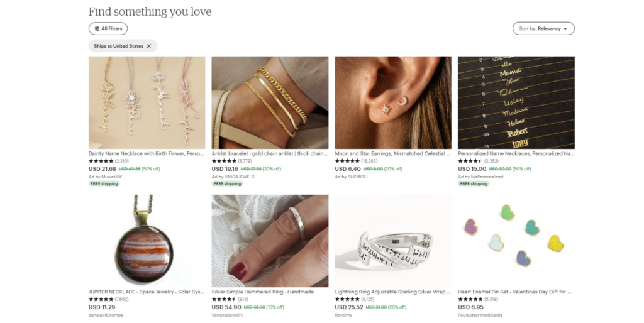Open the Anklet bracelet listing title

pyautogui.click(x=270, y=153)
